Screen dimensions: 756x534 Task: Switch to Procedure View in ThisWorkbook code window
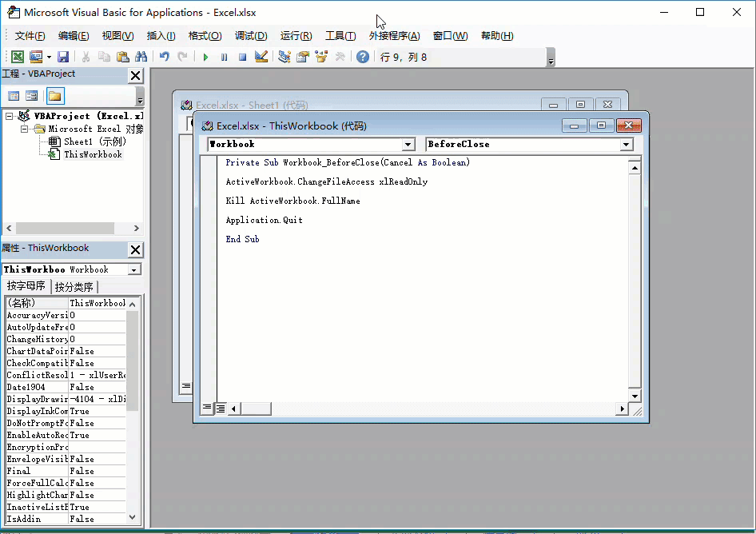coord(207,408)
